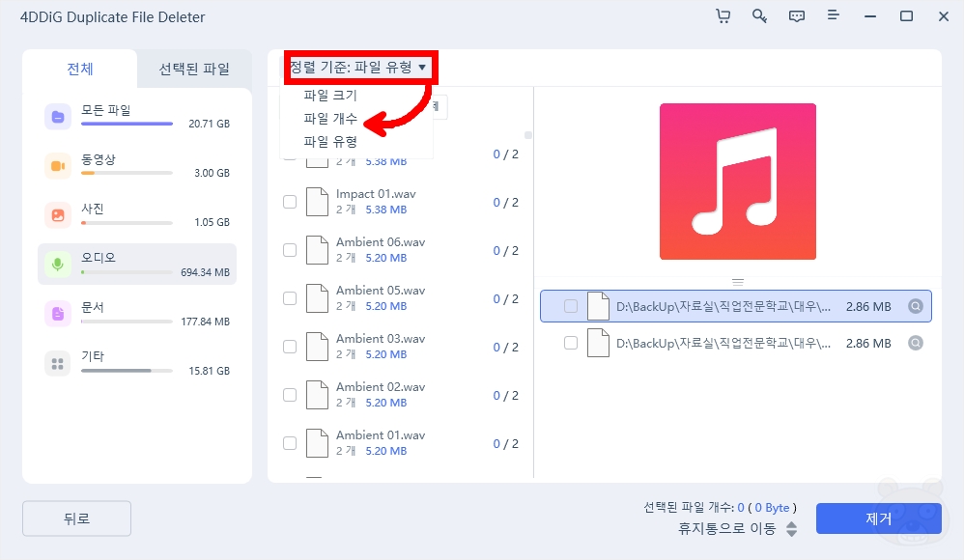Click the 177.84 MB size text
Viewport: 964px width, 560px height.
[x=205, y=322]
